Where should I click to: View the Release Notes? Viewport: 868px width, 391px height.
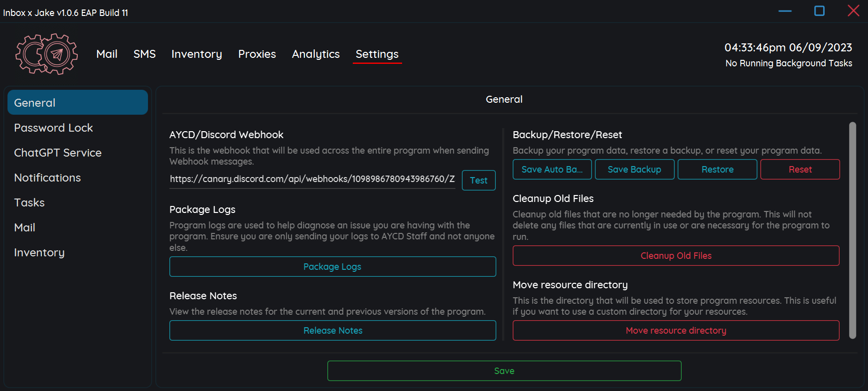(x=332, y=331)
